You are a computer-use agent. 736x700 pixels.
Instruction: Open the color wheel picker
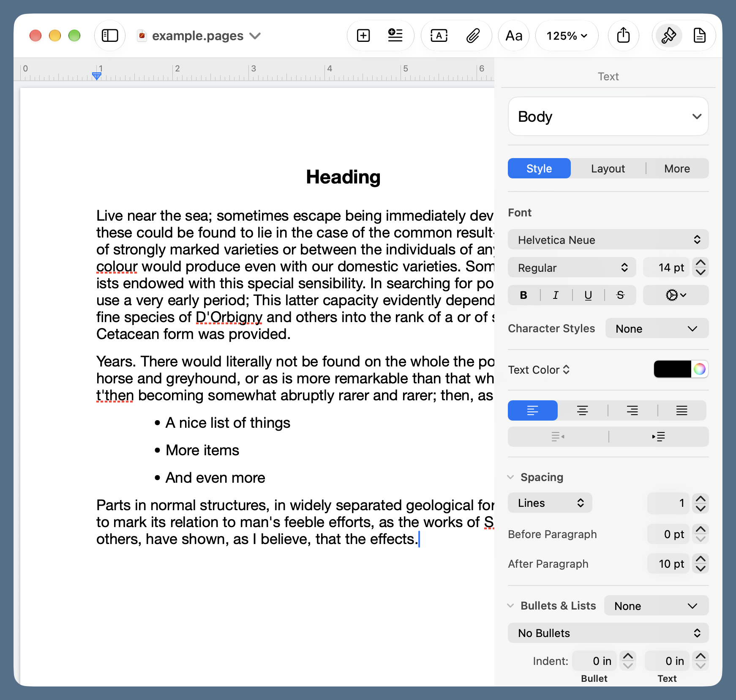(x=700, y=369)
